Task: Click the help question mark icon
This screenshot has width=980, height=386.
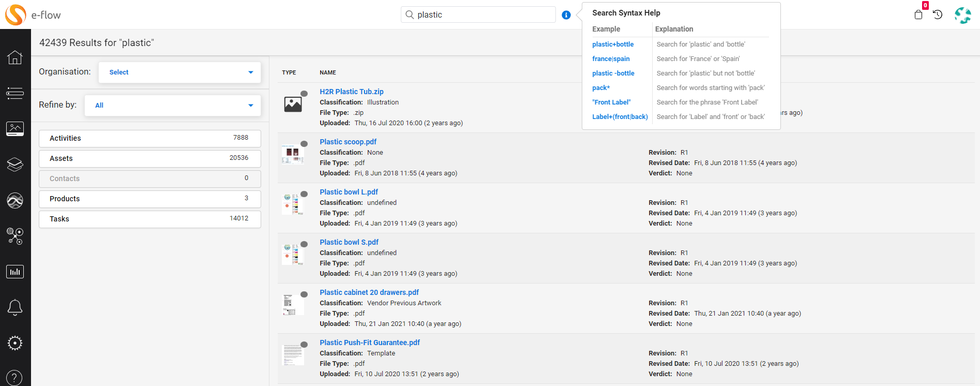Action: click(x=15, y=378)
